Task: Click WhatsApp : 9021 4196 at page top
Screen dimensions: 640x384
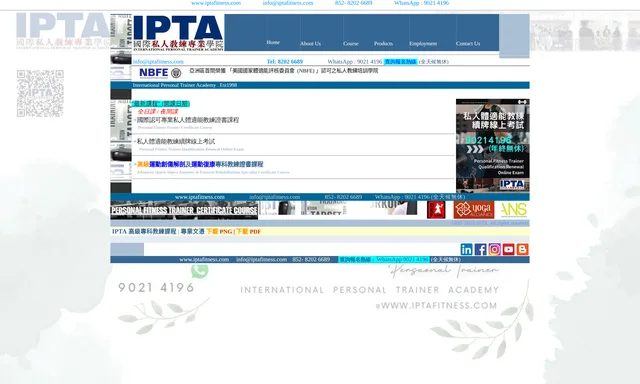Action: (421, 3)
